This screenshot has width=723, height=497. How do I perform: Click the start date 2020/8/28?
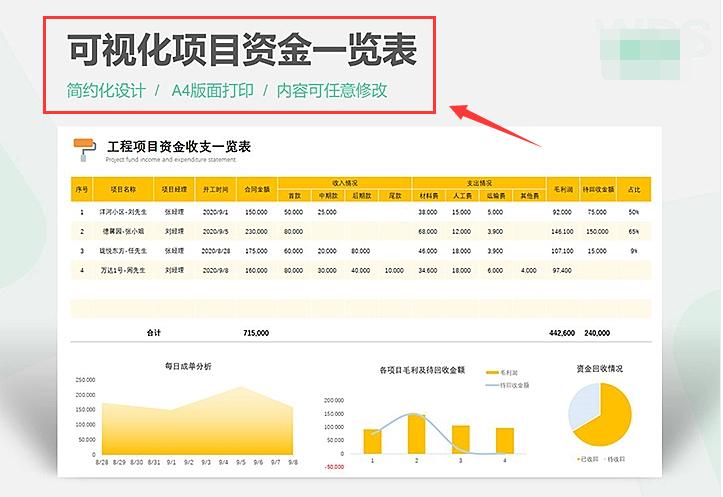(x=215, y=251)
